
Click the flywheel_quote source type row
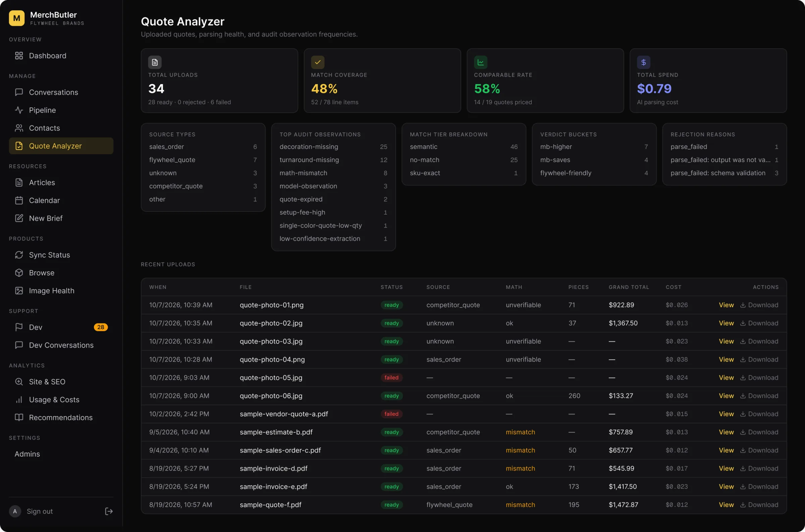click(203, 160)
